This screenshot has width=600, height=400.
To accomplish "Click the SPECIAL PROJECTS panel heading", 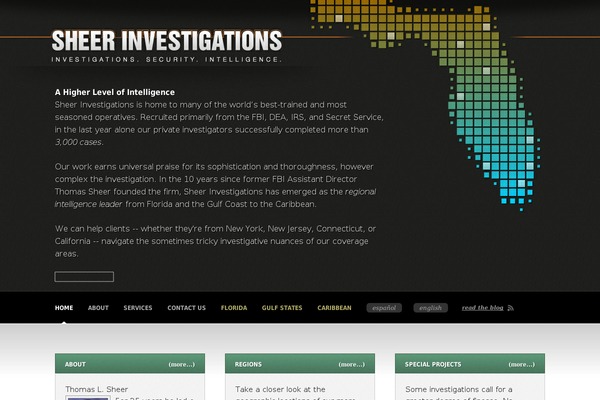I will click(433, 364).
